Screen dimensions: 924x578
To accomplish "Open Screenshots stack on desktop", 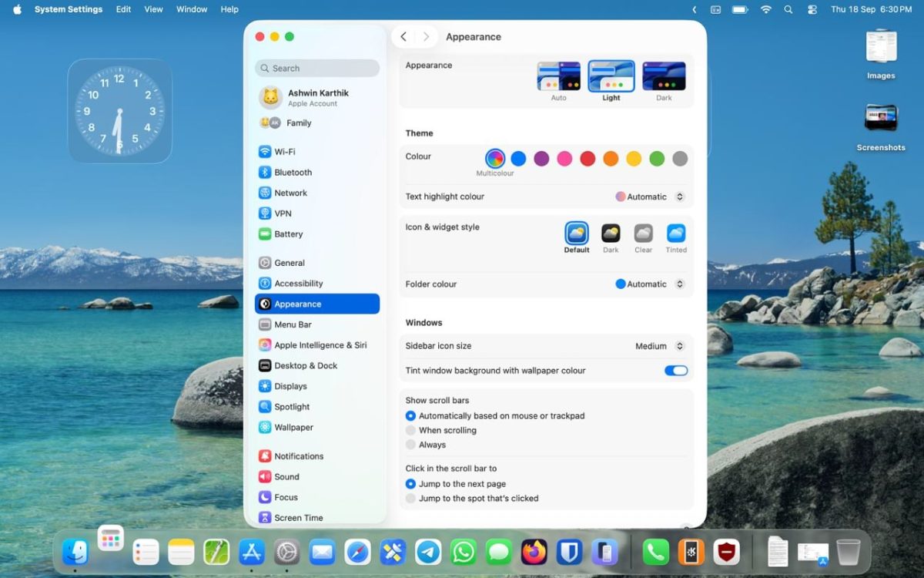I will point(881,127).
